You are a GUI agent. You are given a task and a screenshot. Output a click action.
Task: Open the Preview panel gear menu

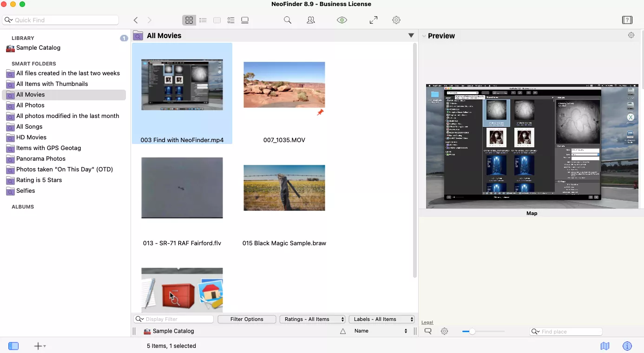pyautogui.click(x=631, y=35)
